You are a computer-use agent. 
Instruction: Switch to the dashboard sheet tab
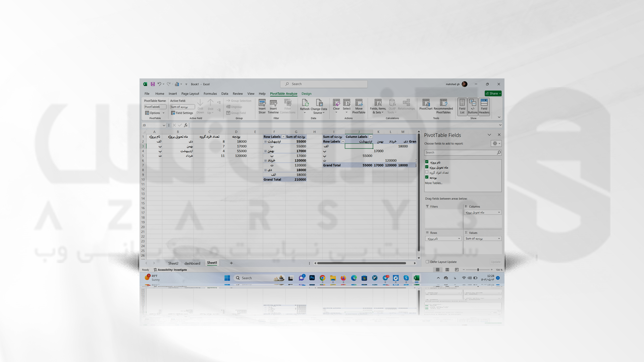[192, 263]
